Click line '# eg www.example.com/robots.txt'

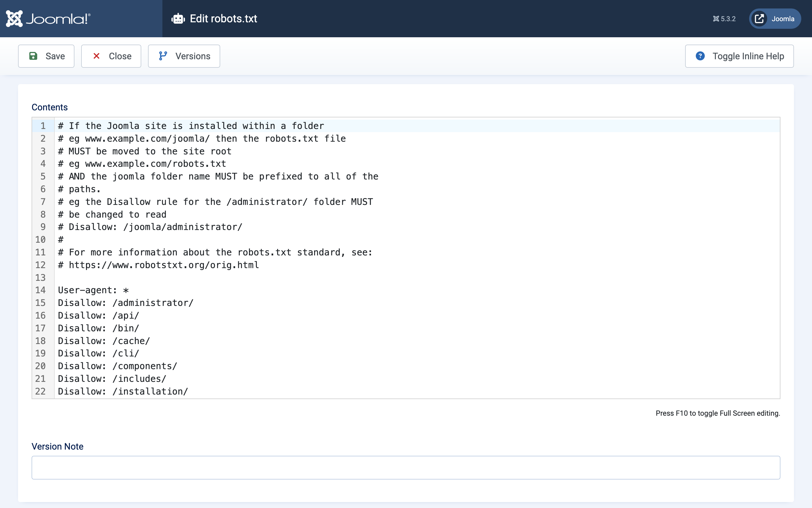point(142,164)
